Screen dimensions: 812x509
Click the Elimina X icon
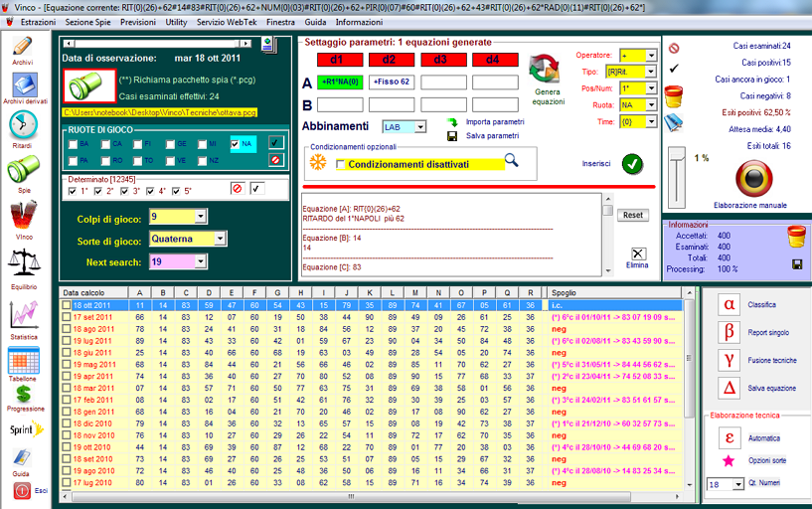(638, 254)
